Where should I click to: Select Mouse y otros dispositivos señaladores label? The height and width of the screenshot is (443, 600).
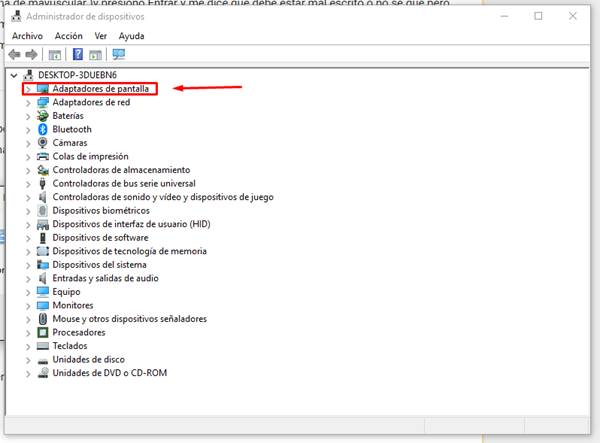click(129, 319)
